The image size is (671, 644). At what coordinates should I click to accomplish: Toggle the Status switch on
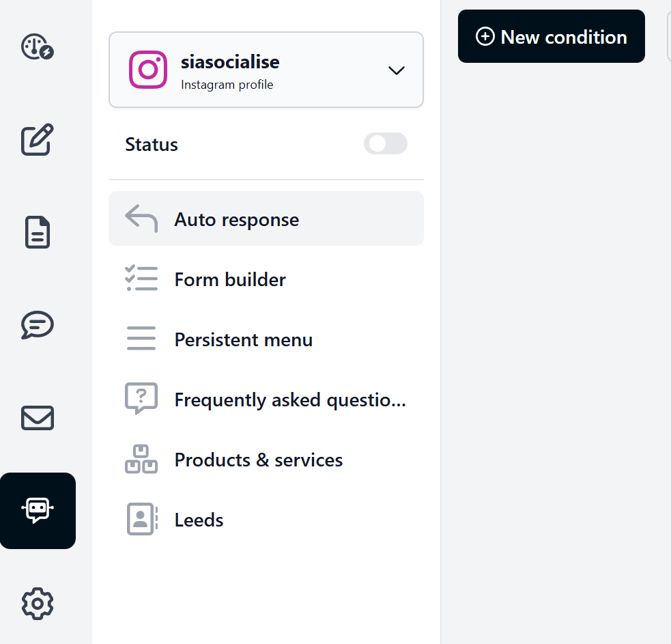(385, 143)
